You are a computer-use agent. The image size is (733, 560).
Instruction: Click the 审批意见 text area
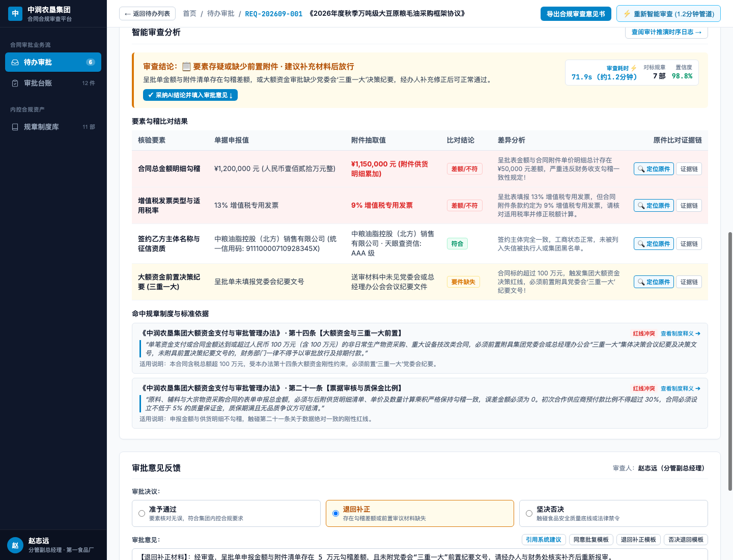(420, 554)
